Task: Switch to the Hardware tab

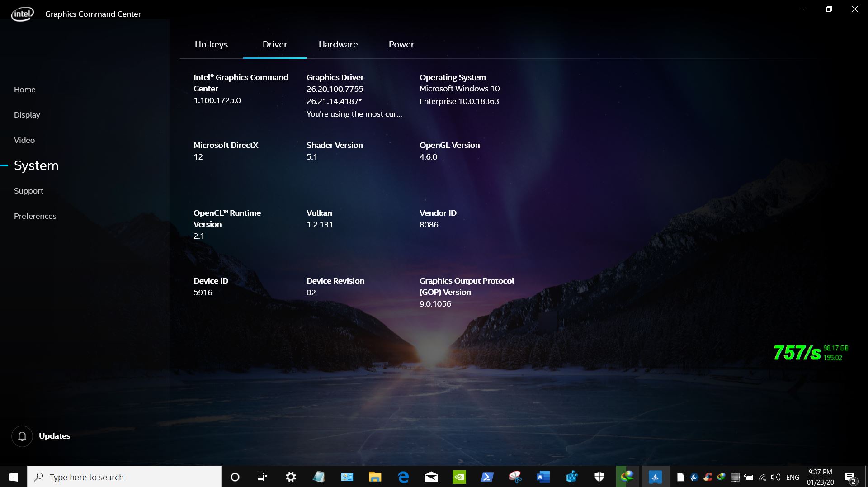Action: tap(338, 44)
